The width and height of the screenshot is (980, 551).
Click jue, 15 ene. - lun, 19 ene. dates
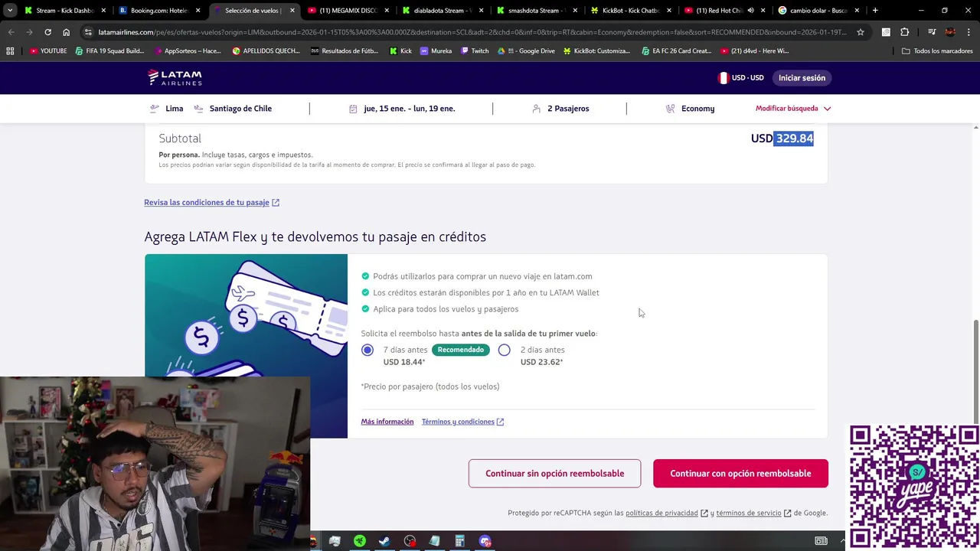pos(410,109)
